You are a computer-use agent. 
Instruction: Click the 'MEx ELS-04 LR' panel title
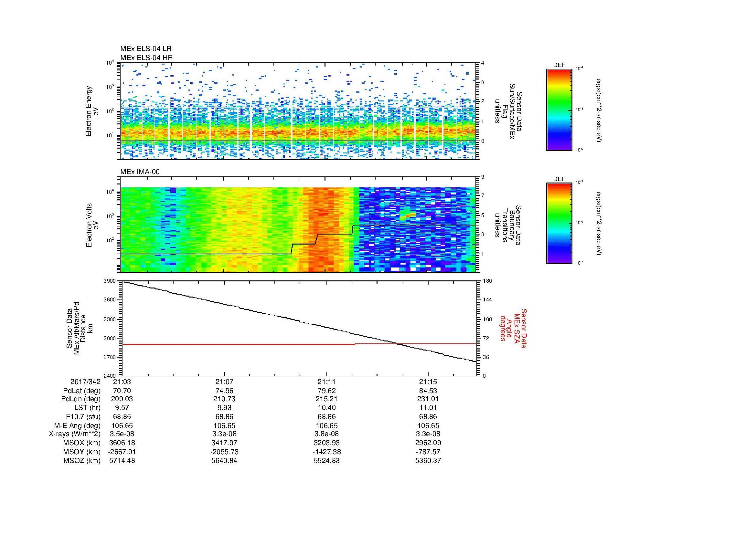146,49
